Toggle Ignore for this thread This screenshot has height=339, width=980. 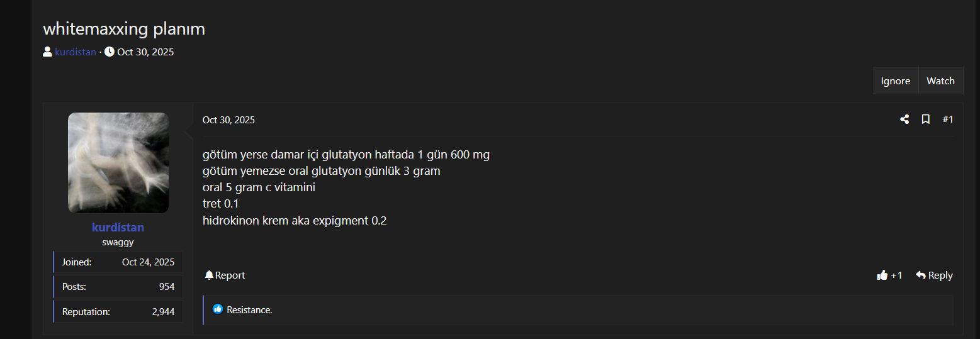[x=895, y=81]
